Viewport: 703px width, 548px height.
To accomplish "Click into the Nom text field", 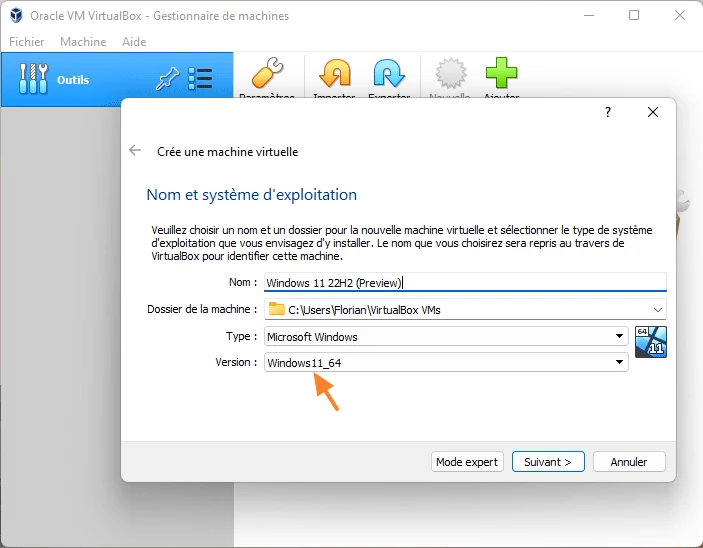I will coord(465,283).
